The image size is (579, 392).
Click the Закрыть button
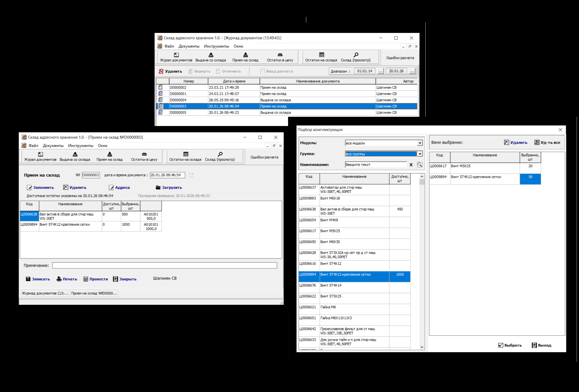click(125, 279)
